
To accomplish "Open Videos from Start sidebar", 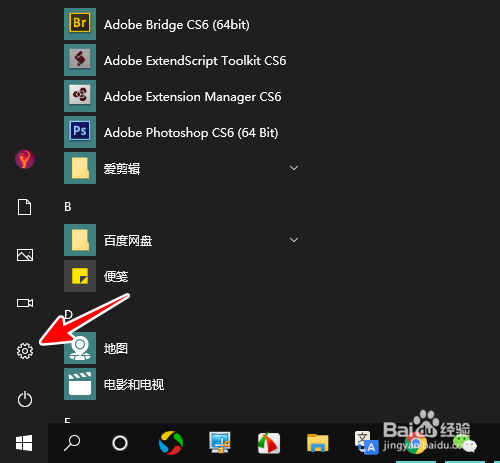I will pyautogui.click(x=25, y=303).
